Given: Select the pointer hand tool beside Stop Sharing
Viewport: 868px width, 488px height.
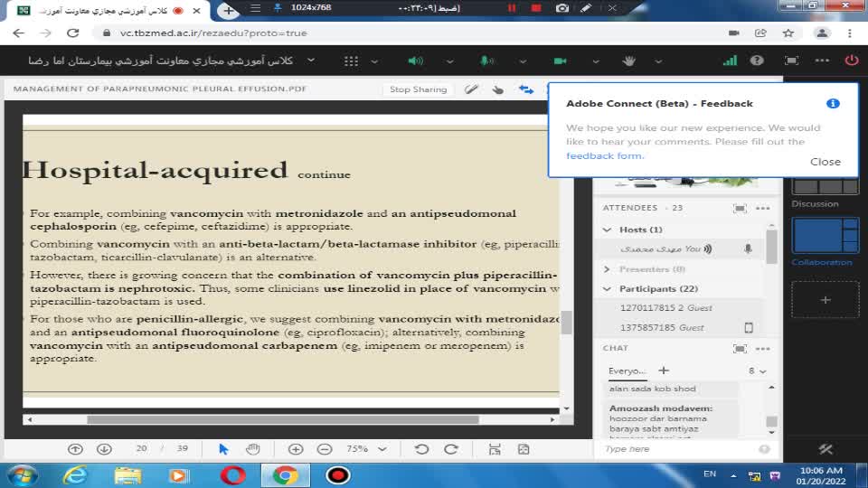Looking at the screenshot, I should click(497, 89).
